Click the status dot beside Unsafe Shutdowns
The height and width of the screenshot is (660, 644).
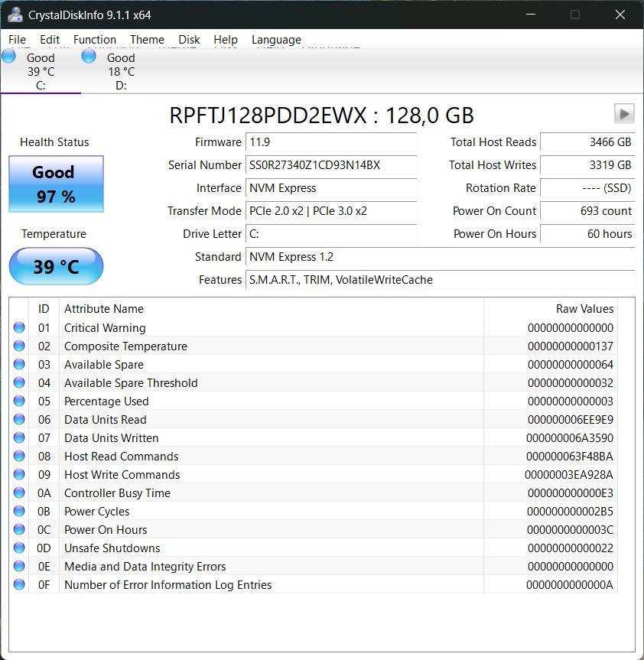(x=18, y=548)
